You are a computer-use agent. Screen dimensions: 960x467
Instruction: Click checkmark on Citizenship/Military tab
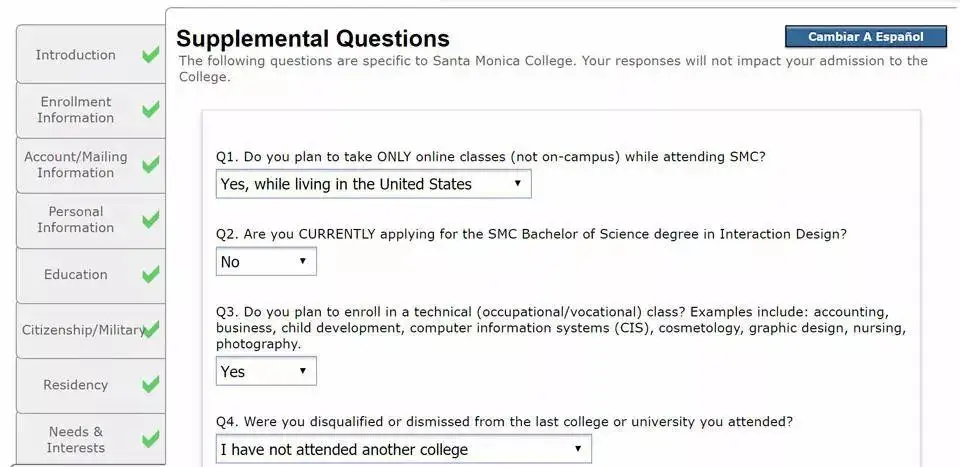[x=151, y=329]
